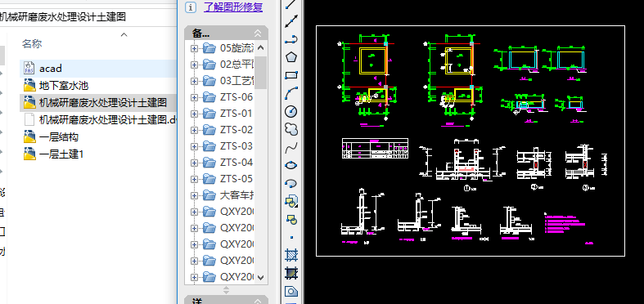
Task: Expand the 03工艺 folder node
Action: pos(194,81)
